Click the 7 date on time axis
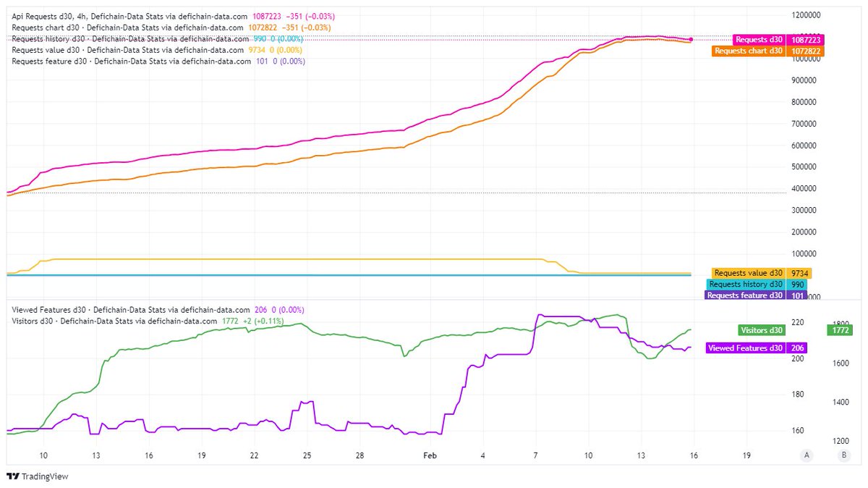 click(535, 455)
